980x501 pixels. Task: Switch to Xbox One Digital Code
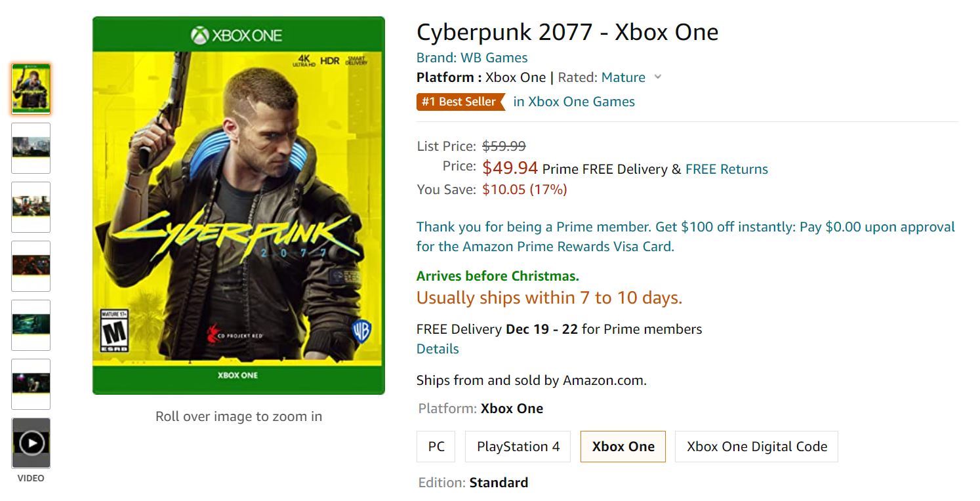(756, 447)
